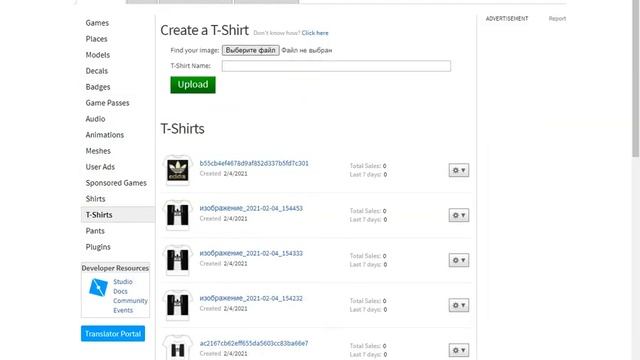Click the Translator Portal button
The width and height of the screenshot is (640, 360).
pyautogui.click(x=113, y=333)
